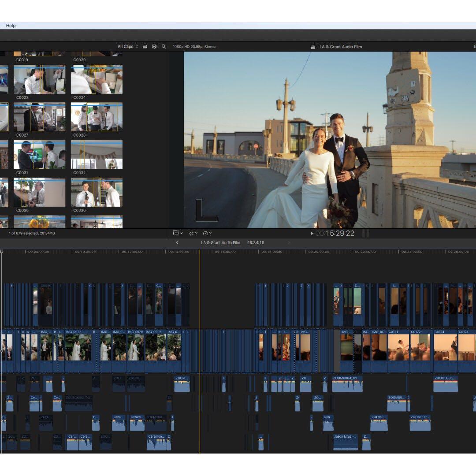Select the ZOOM0004_Tr1 audio clip
Viewport: 476px width, 476px height.
point(347,384)
